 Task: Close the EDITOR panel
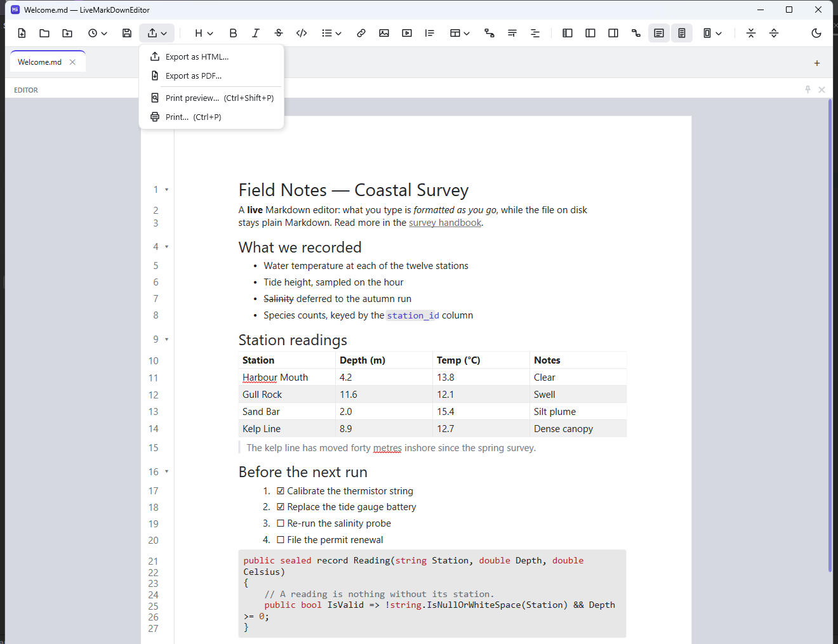point(822,89)
